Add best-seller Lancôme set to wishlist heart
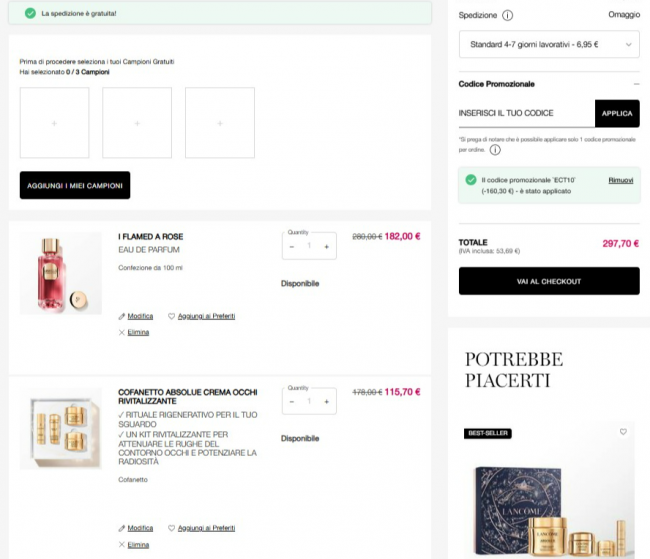The width and height of the screenshot is (650, 559). 622,432
